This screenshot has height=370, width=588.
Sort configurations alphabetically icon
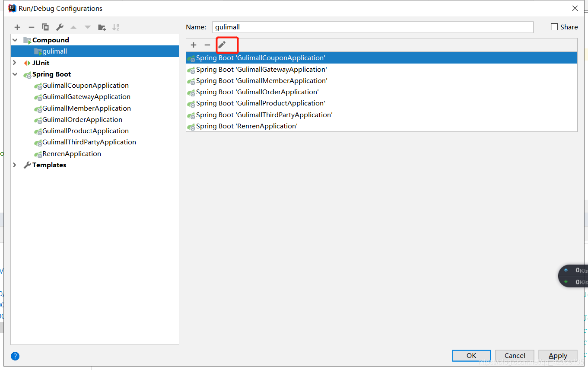pos(116,27)
